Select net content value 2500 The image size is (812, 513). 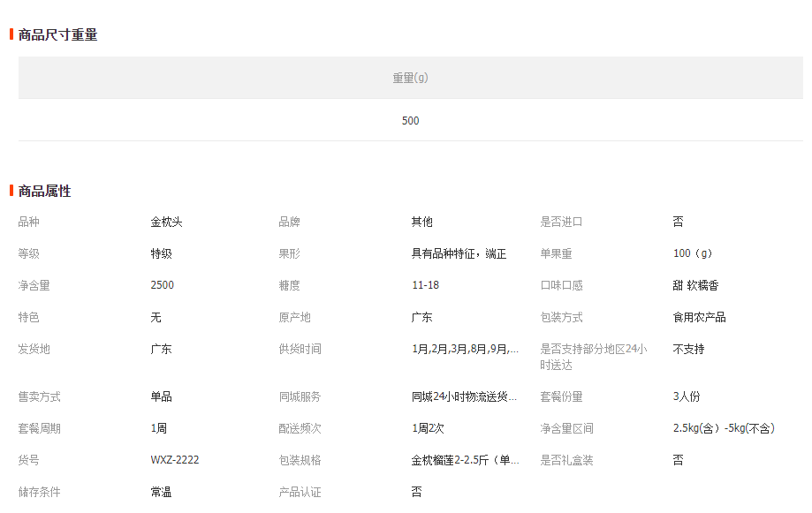pos(162,285)
